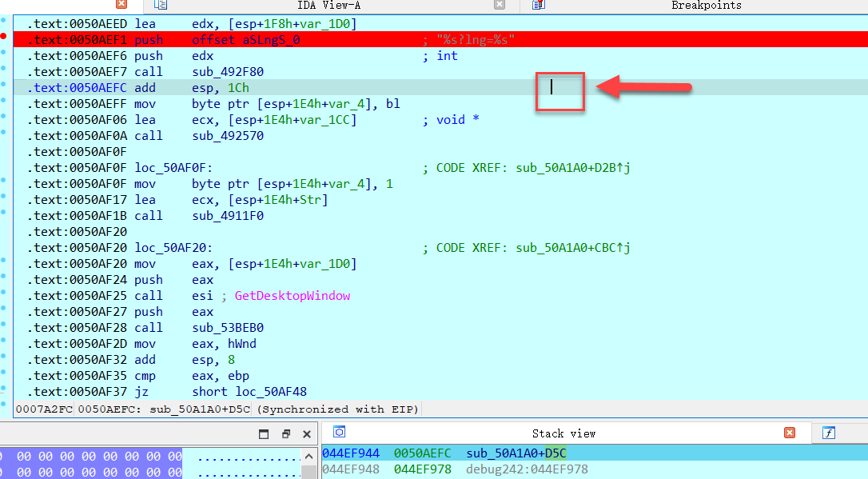Follow code xref sub_50A1A0+D2B↑j

[x=573, y=168]
